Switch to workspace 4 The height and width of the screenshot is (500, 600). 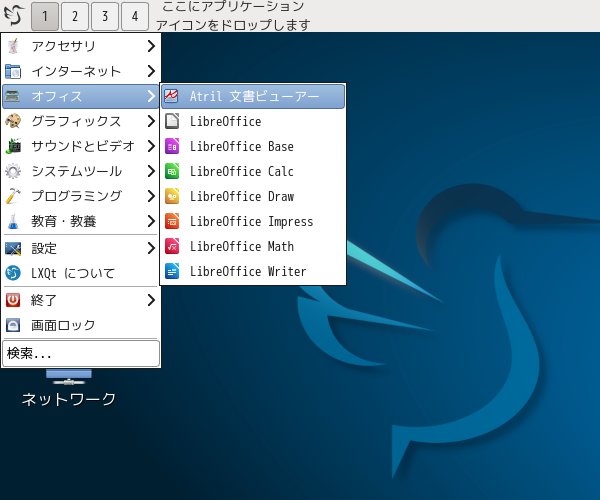tap(135, 16)
